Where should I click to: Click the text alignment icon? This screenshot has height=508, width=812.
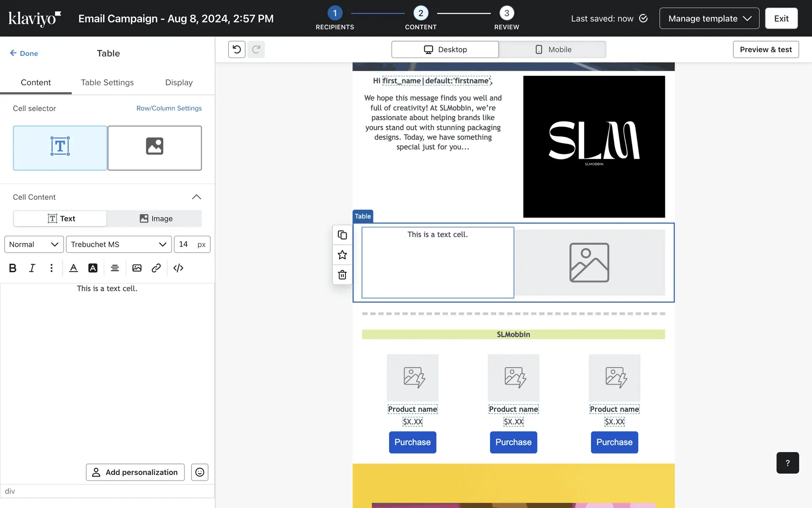tap(115, 268)
